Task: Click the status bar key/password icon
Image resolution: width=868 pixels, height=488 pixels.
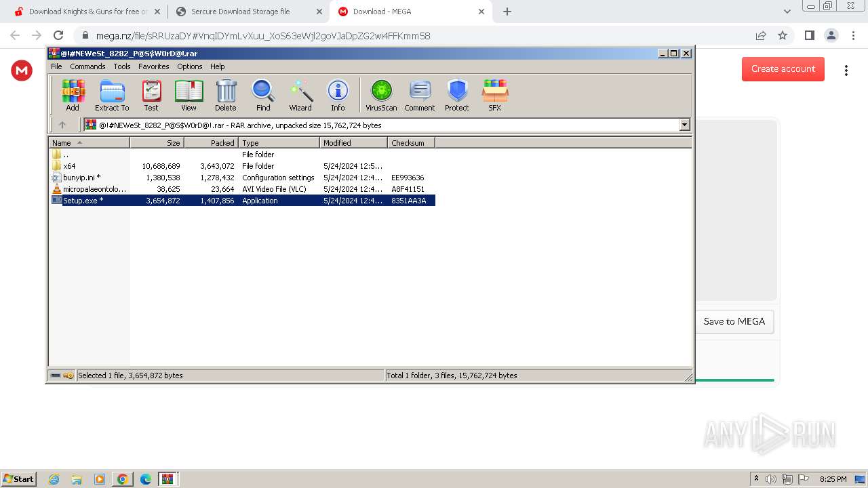Action: click(68, 375)
